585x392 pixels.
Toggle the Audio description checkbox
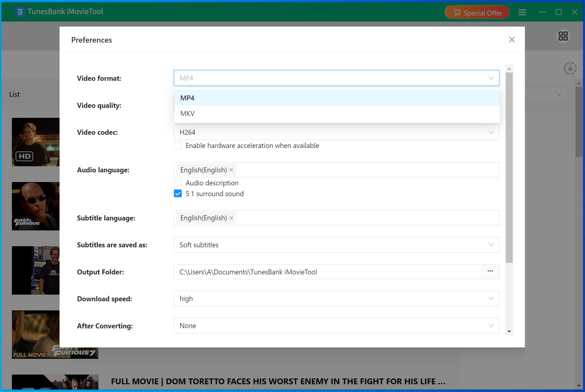coord(178,183)
